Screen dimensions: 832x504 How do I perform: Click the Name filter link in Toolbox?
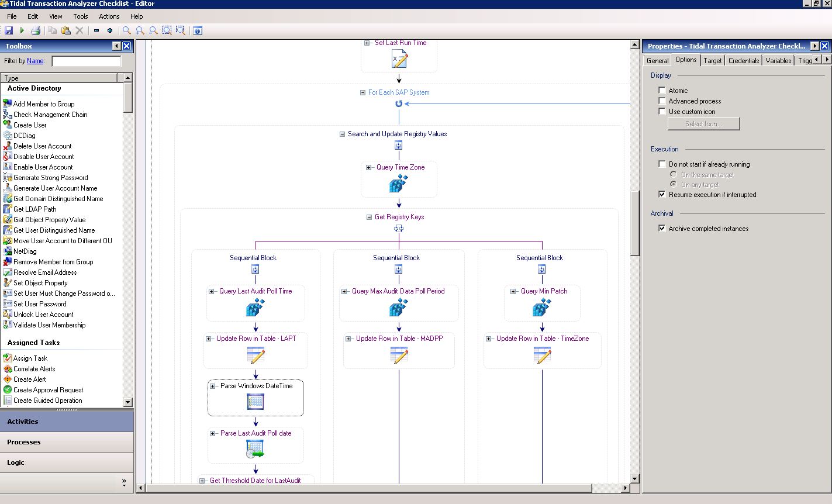[x=35, y=61]
